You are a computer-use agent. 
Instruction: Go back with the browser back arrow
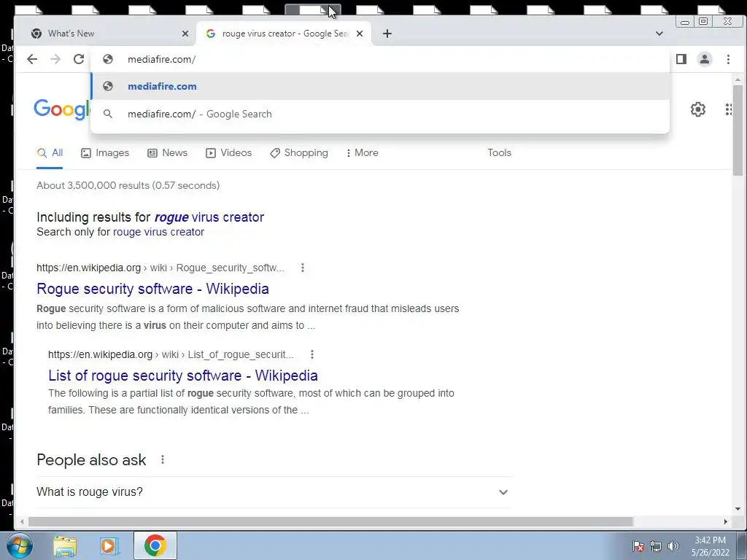(32, 59)
